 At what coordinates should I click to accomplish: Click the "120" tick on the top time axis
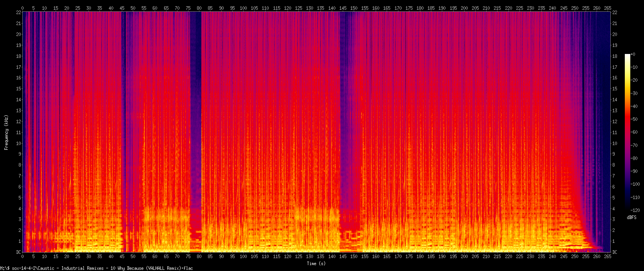pyautogui.click(x=288, y=8)
